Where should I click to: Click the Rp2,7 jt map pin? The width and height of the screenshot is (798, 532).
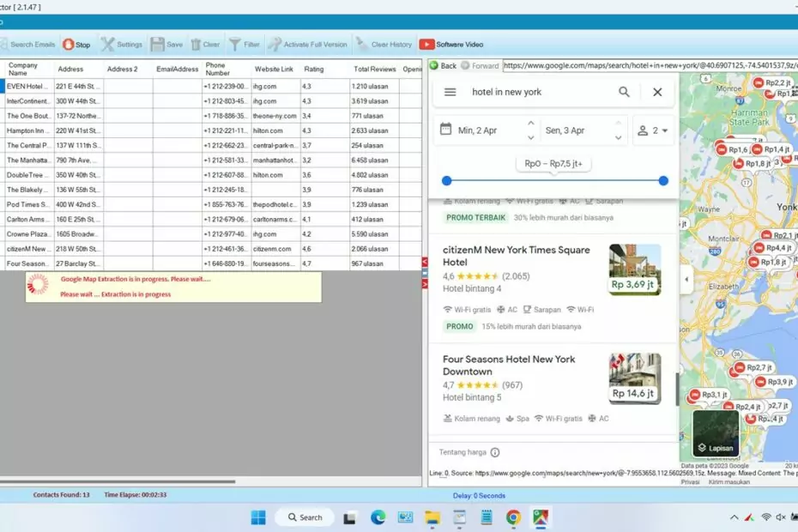(x=753, y=367)
